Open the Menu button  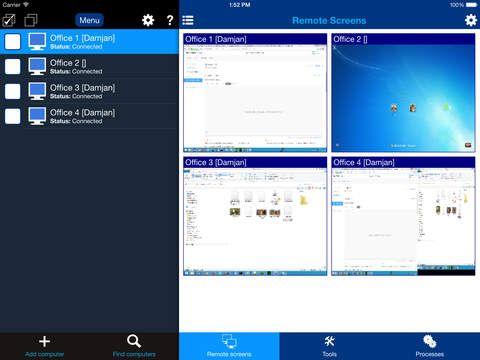point(89,20)
